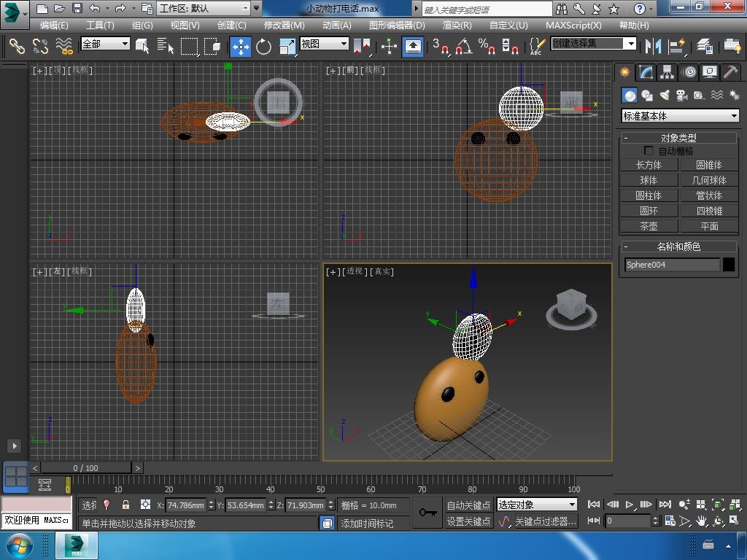Collapse the 对象类型 rollout

678,138
